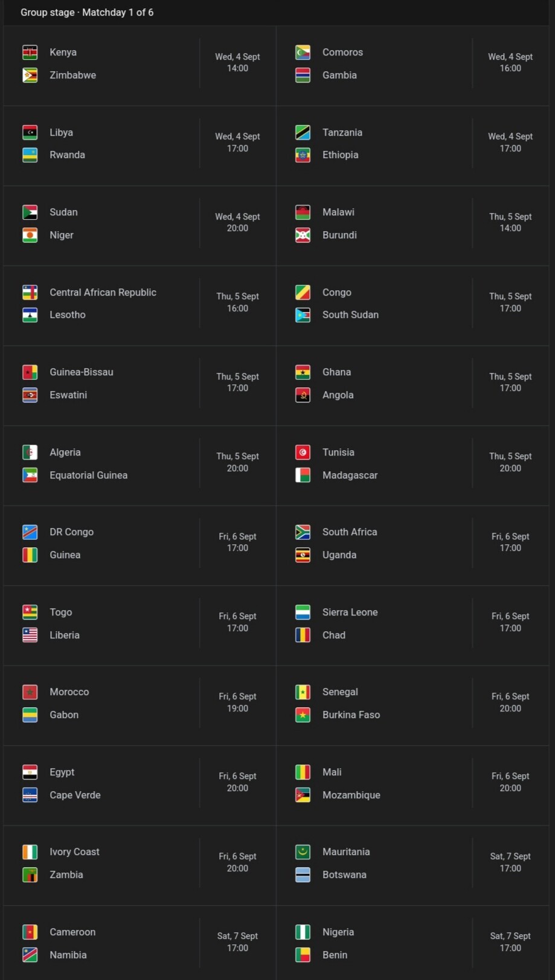Open the Libya team name link

pos(61,132)
